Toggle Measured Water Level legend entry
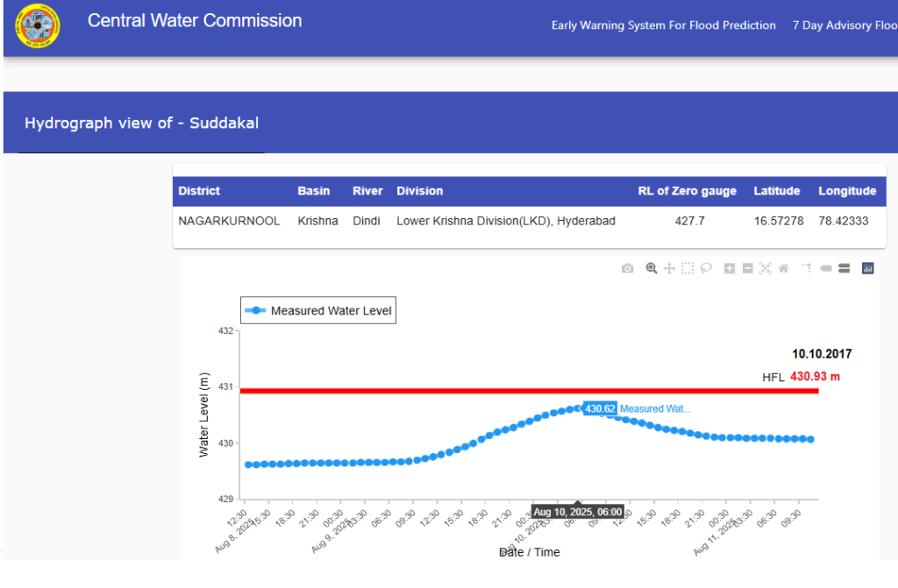The width and height of the screenshot is (898, 588). click(318, 310)
